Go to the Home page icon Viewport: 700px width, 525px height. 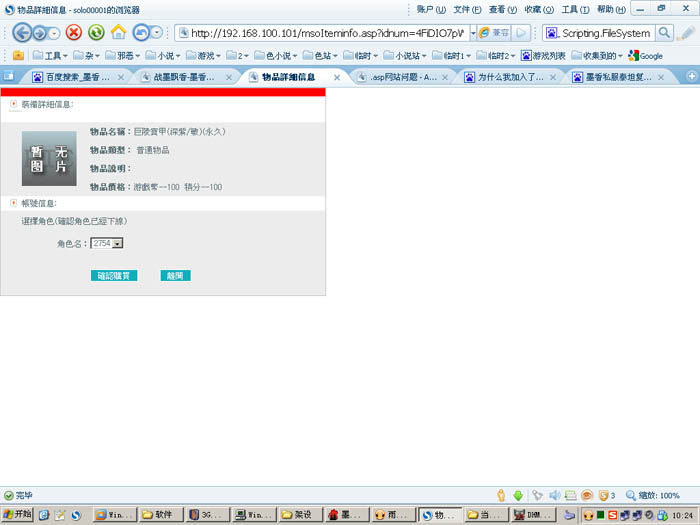(x=118, y=32)
